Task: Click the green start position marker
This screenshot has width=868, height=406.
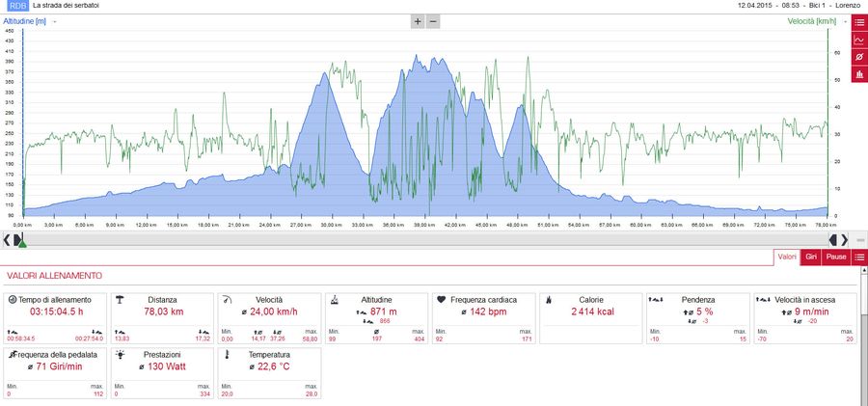Action: point(22,243)
